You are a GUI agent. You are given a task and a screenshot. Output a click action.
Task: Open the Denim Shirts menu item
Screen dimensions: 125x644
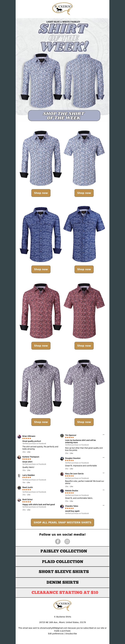(x=62, y=582)
